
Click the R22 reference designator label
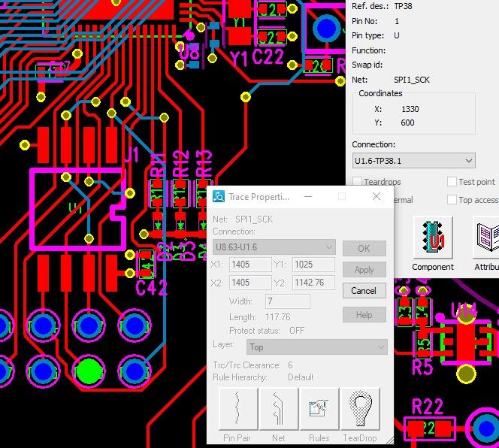428,407
